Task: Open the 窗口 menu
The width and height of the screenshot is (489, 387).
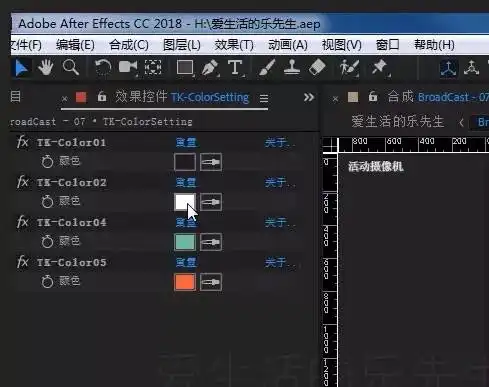Action: (x=387, y=44)
